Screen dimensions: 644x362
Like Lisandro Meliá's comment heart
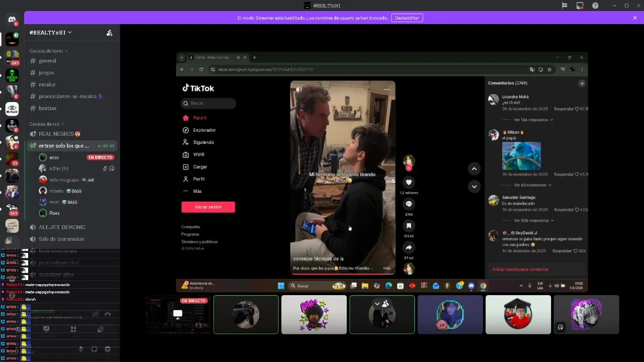click(578, 109)
